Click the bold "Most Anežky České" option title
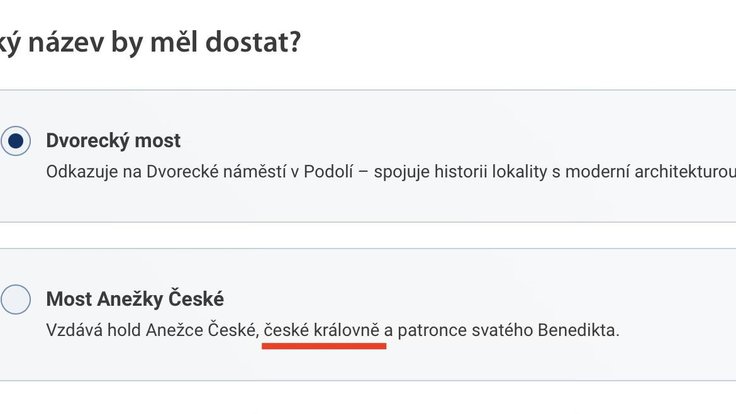This screenshot has width=736, height=414. tap(135, 299)
